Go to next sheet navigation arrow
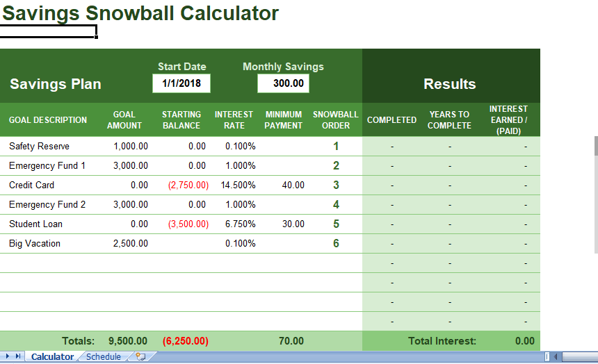 click(x=7, y=356)
